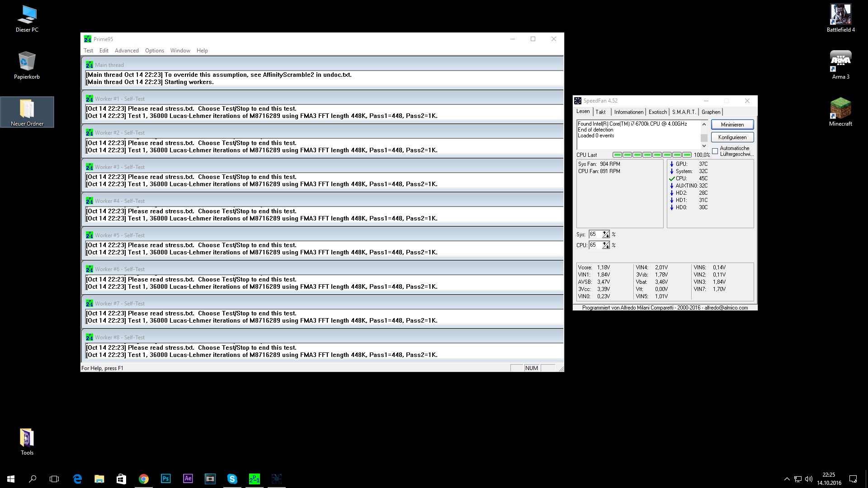Open Google Chrome from the taskbar
The image size is (868, 488).
(143, 479)
